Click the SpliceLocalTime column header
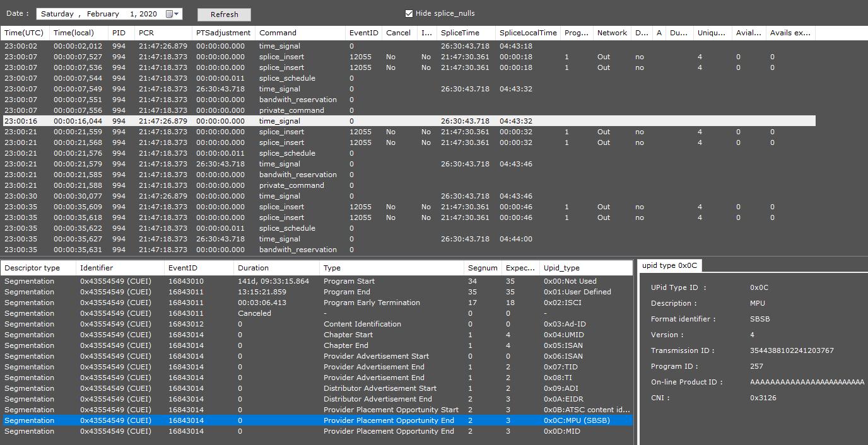The height and width of the screenshot is (445, 868). 528,33
